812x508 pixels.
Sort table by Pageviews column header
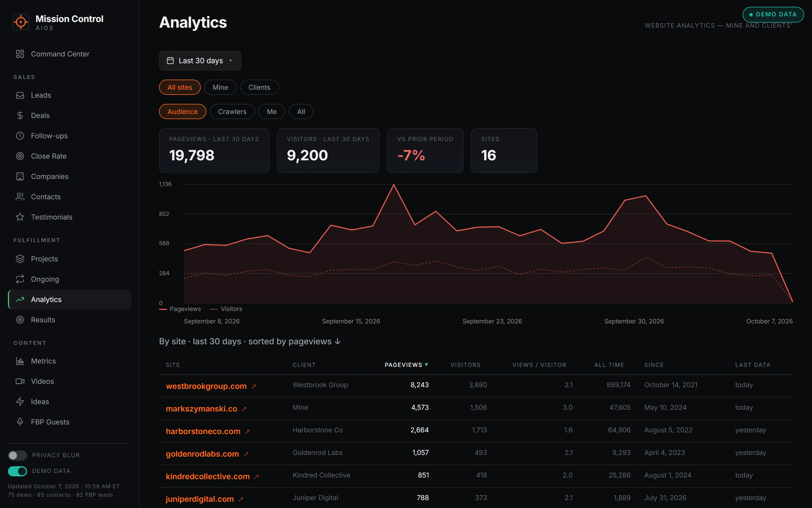tap(406, 365)
